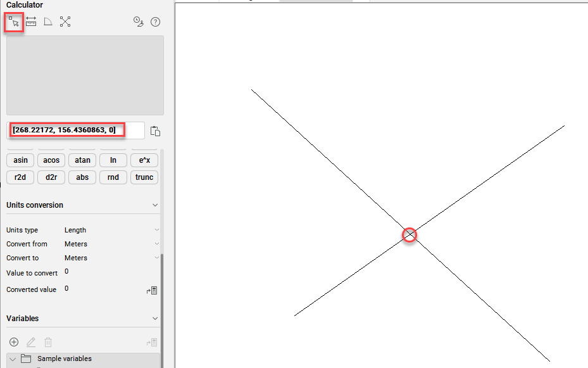Click the distance between two points icon
The width and height of the screenshot is (588, 368).
[x=31, y=22]
